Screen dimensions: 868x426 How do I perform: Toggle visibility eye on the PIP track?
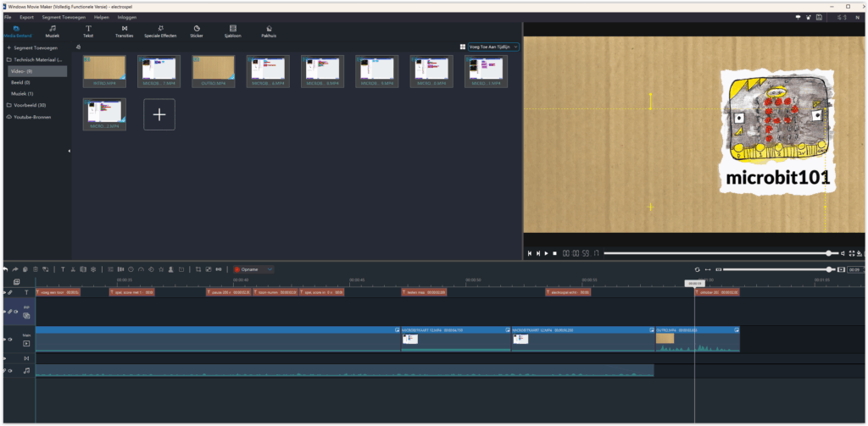click(15, 312)
